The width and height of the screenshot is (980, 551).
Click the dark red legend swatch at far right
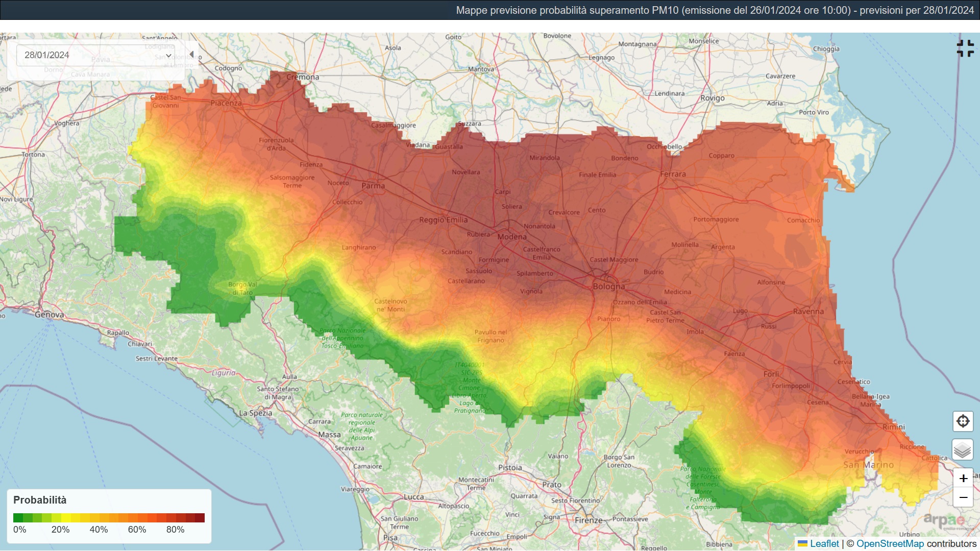pyautogui.click(x=200, y=518)
